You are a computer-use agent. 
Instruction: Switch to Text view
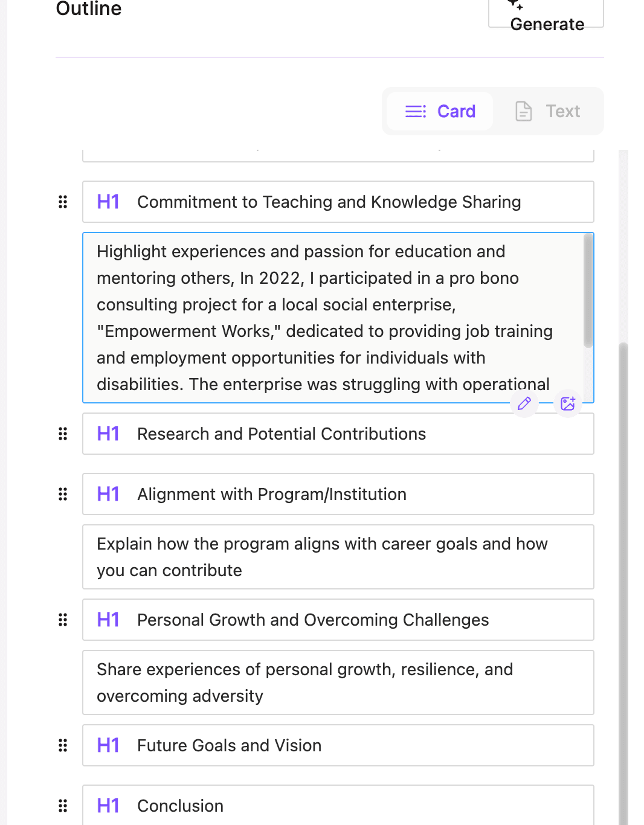tap(547, 111)
